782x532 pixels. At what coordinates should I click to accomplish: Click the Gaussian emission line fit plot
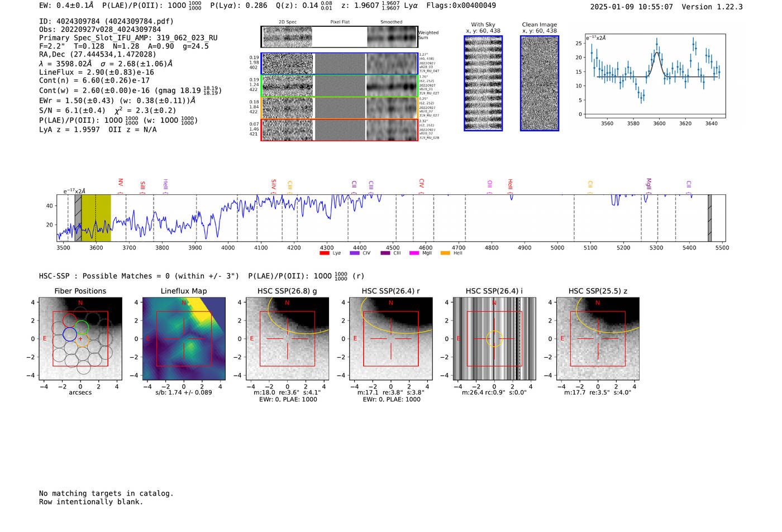pos(655,76)
